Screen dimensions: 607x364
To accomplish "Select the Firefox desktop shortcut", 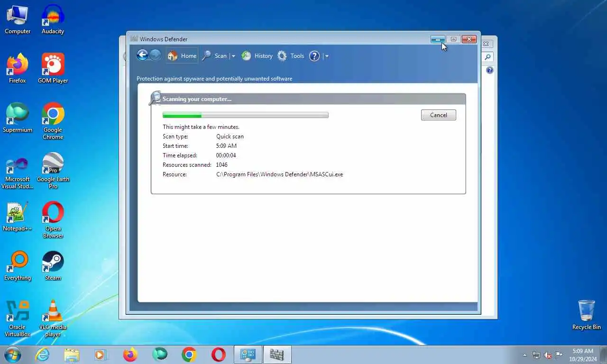I will [18, 69].
